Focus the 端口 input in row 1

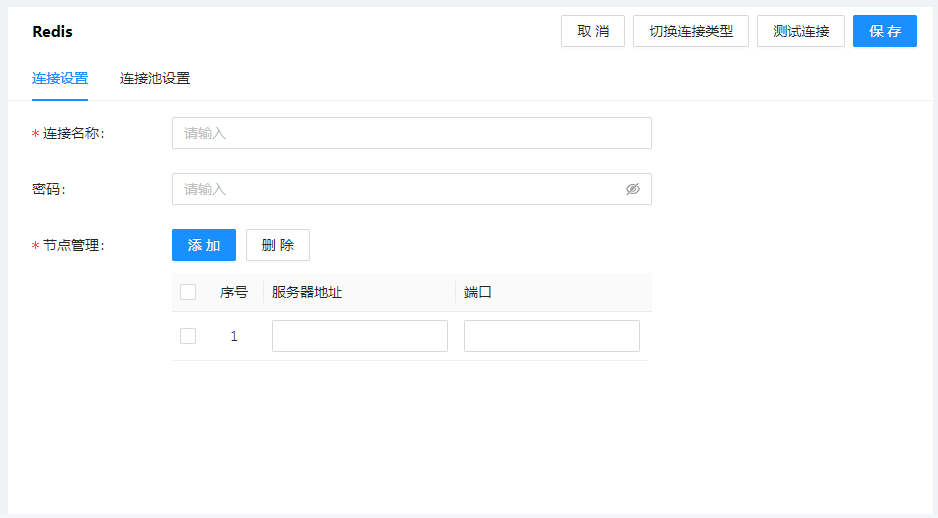pyautogui.click(x=552, y=336)
